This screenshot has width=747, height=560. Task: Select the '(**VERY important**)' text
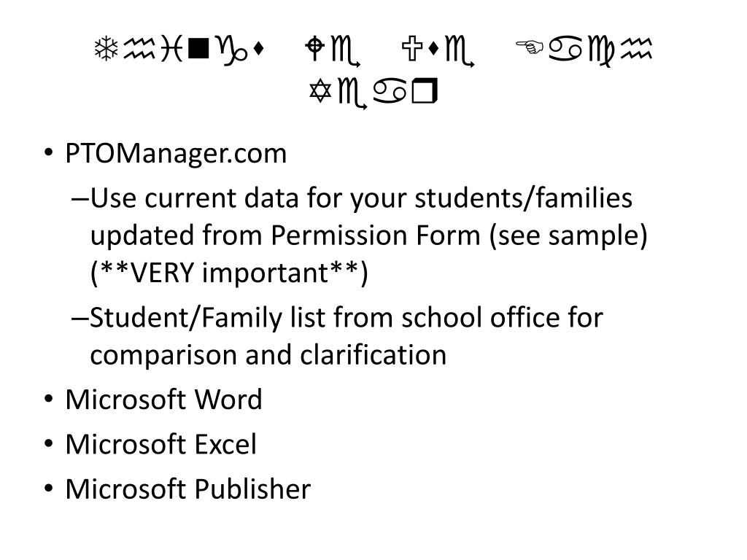pos(229,273)
